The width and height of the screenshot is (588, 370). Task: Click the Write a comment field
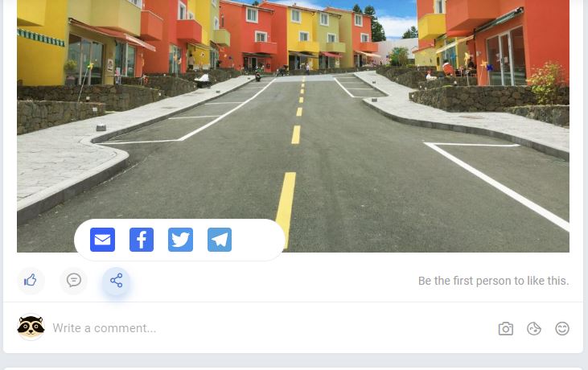(x=272, y=328)
